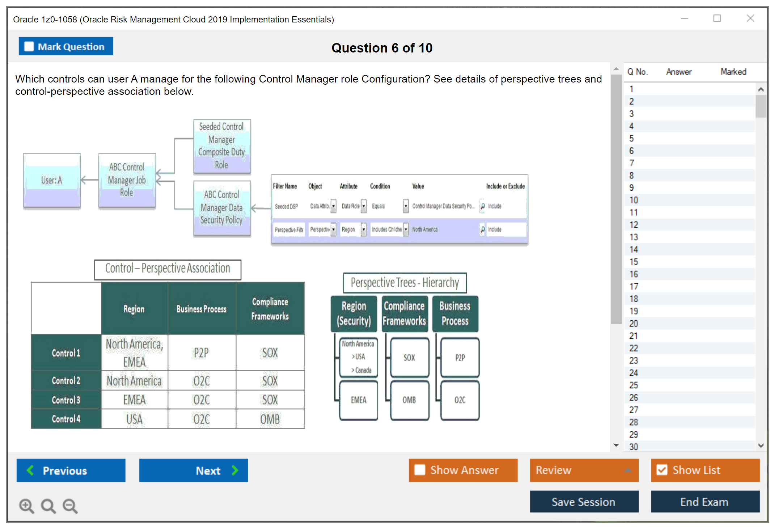
Task: Click the Answer column header
Action: 678,72
